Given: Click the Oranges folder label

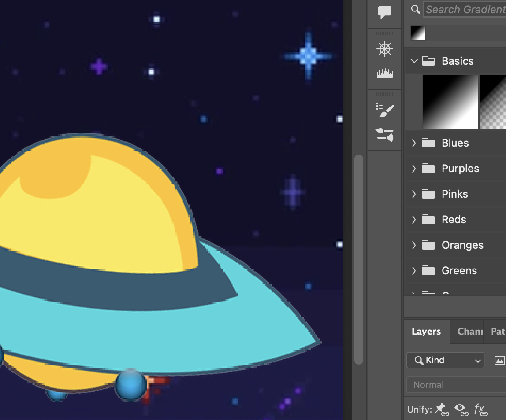Looking at the screenshot, I should coord(462,245).
